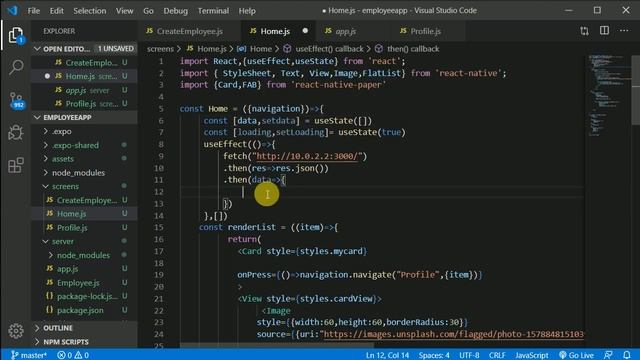This screenshot has height=360, width=640.
Task: Open notifications bell in status bar
Action: [x=627, y=355]
